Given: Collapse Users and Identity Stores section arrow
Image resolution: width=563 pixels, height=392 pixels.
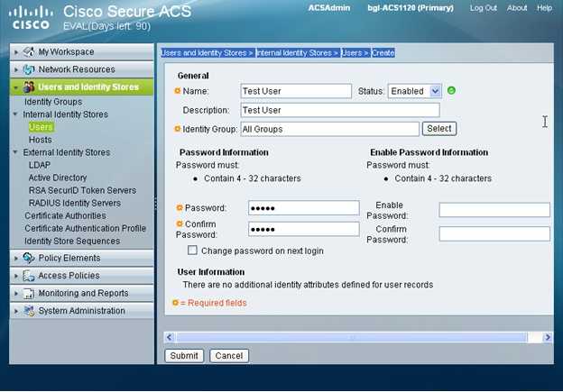Looking at the screenshot, I should pos(16,87).
